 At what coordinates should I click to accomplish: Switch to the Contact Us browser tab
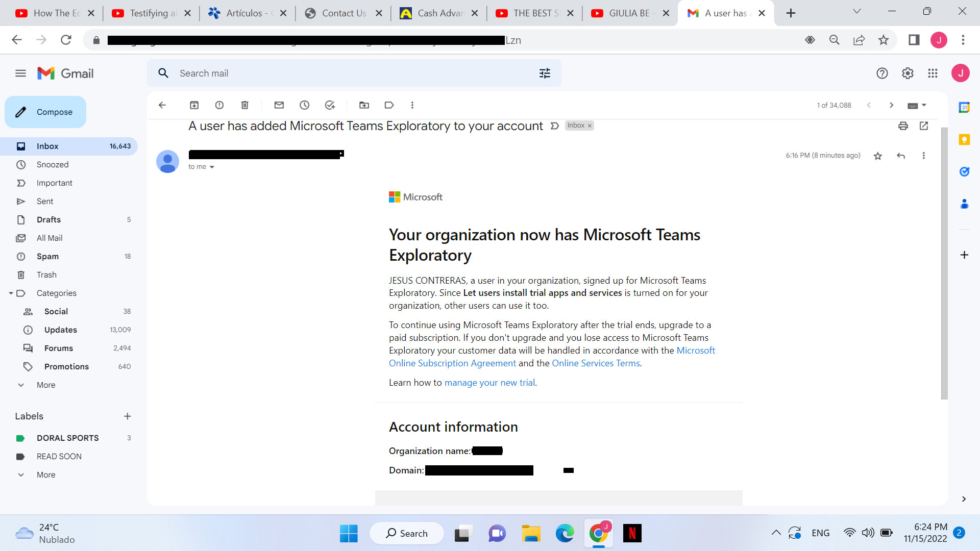[343, 13]
